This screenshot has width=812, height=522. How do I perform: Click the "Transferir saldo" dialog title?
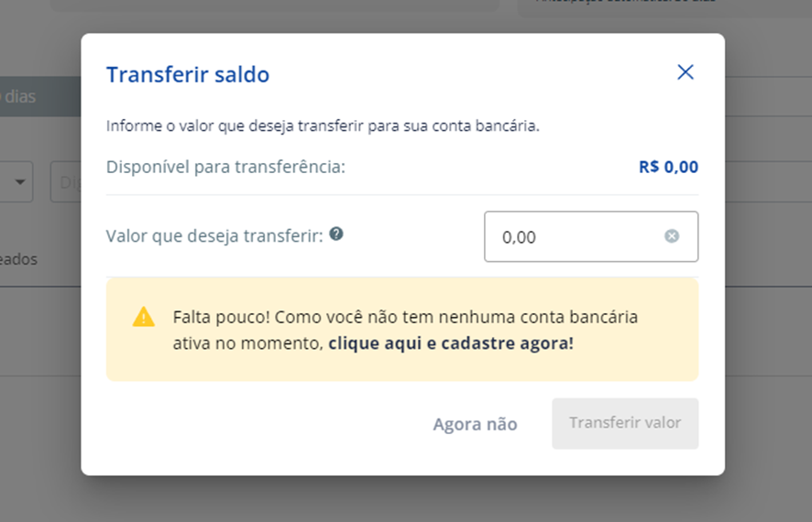coord(188,74)
